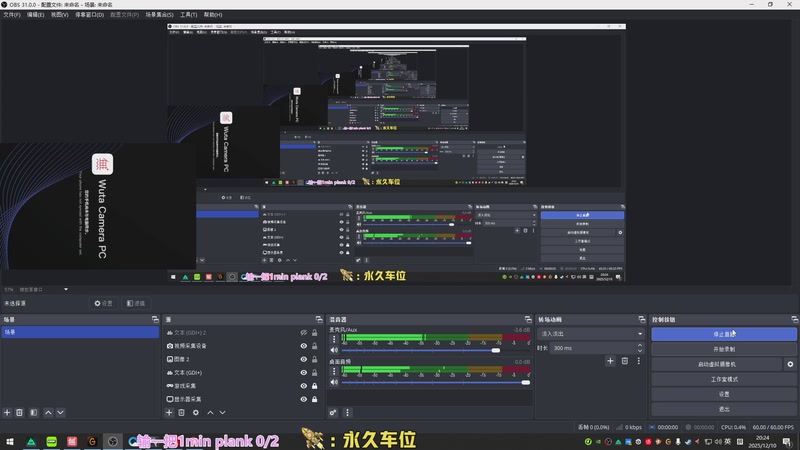The height and width of the screenshot is (450, 800).
Task: Click the 退出 button
Action: tap(724, 409)
